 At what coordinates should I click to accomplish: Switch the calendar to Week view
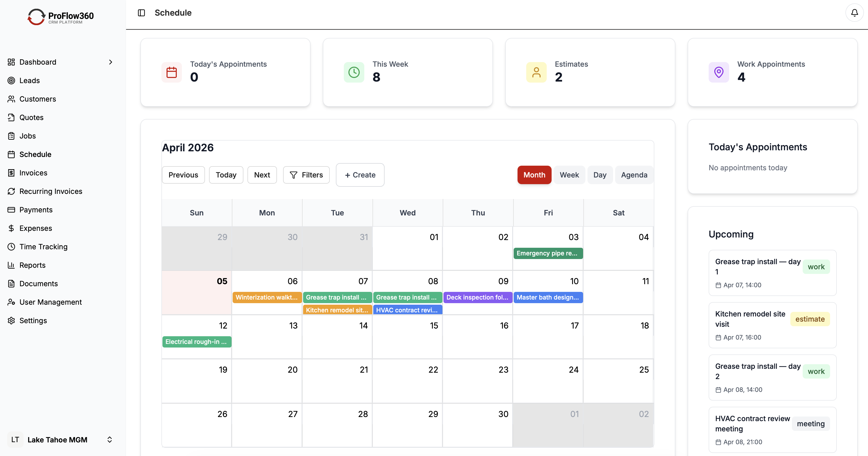click(569, 175)
